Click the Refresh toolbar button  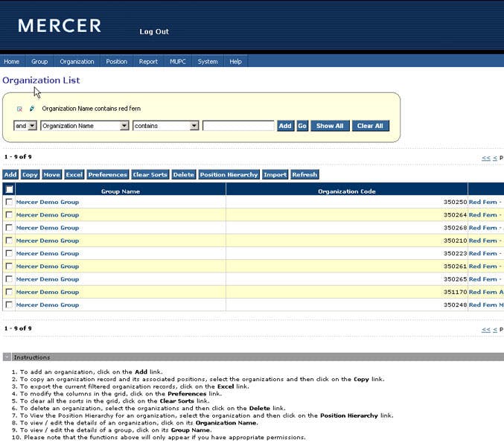(304, 175)
